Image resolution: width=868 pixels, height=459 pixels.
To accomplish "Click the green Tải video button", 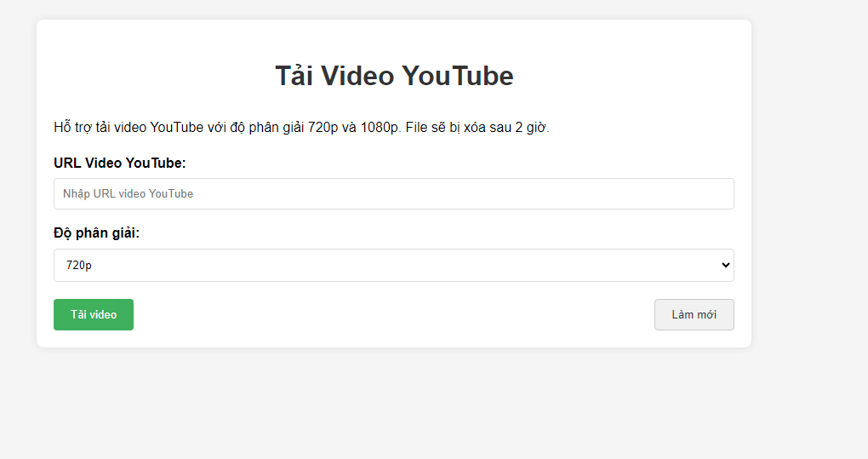I will (94, 314).
